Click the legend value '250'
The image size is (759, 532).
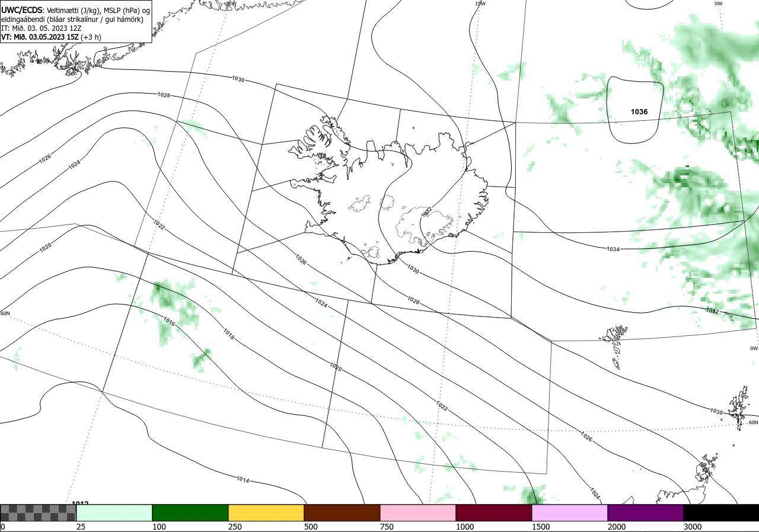click(234, 527)
